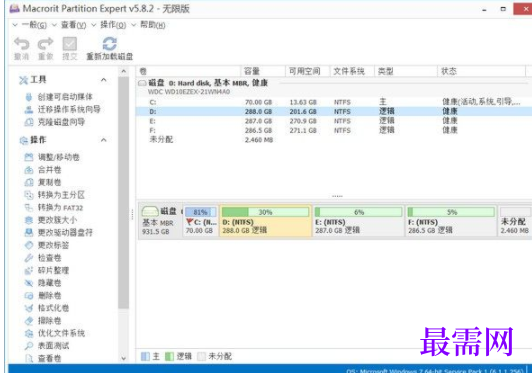Click the 复制卷 icon
Screen dimensions: 532x373
point(29,182)
